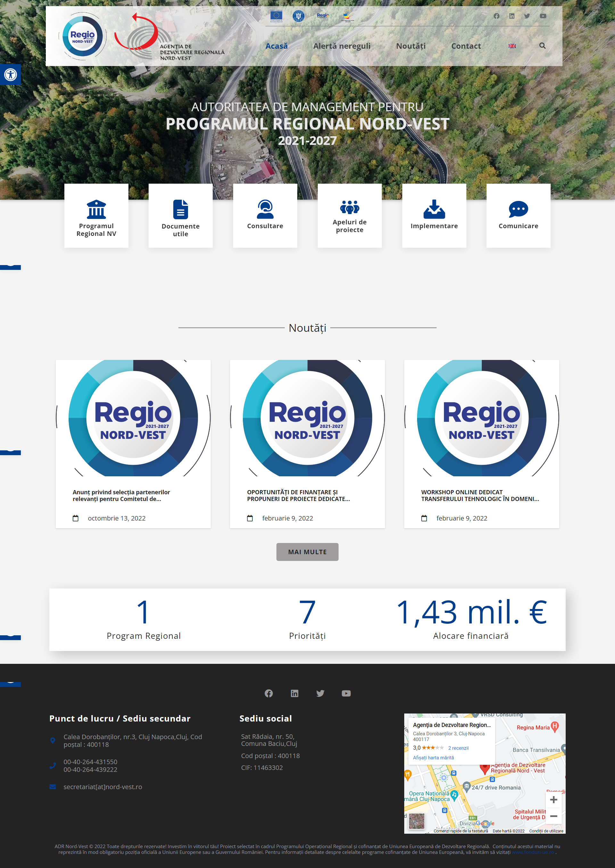Screen dimensions: 615x868
Task: Click the Regio Nord-Vest header logo
Action: click(x=83, y=36)
